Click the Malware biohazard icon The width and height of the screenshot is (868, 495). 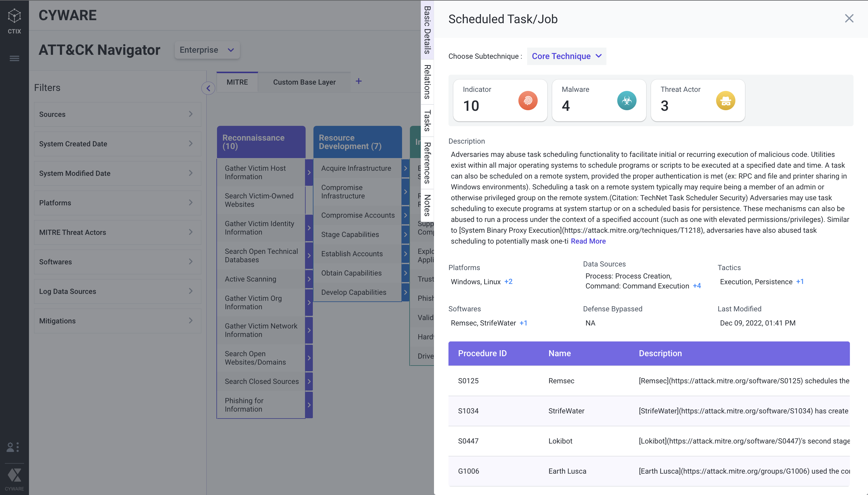pos(627,100)
